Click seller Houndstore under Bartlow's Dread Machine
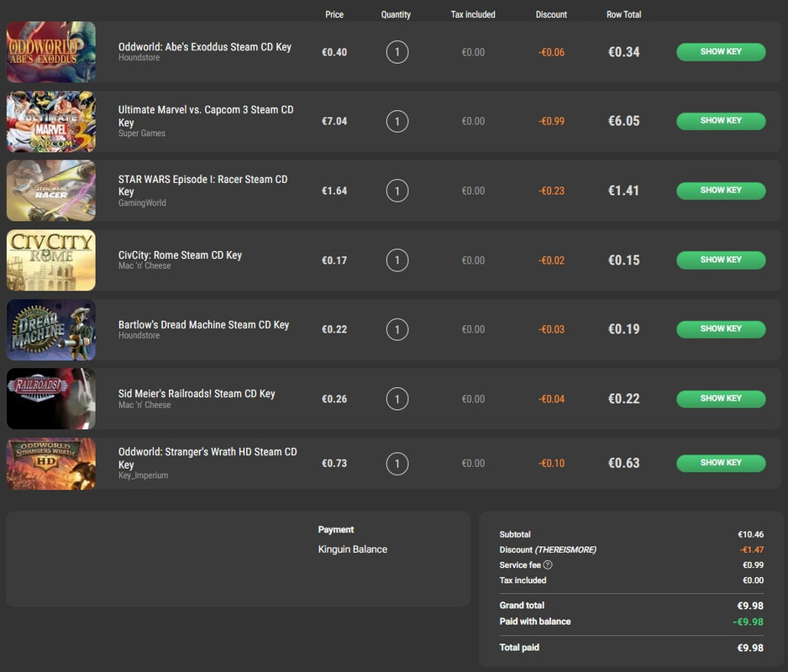This screenshot has width=788, height=672. [x=139, y=335]
